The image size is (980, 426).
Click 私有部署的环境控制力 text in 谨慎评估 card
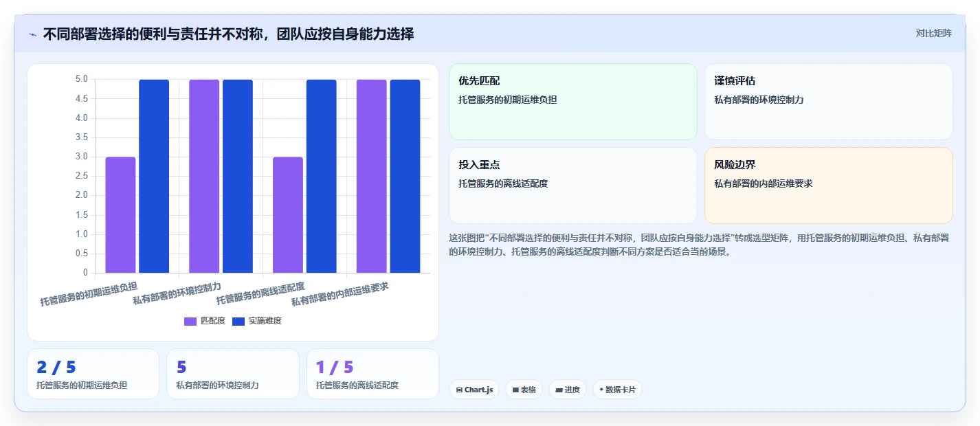[x=759, y=100]
